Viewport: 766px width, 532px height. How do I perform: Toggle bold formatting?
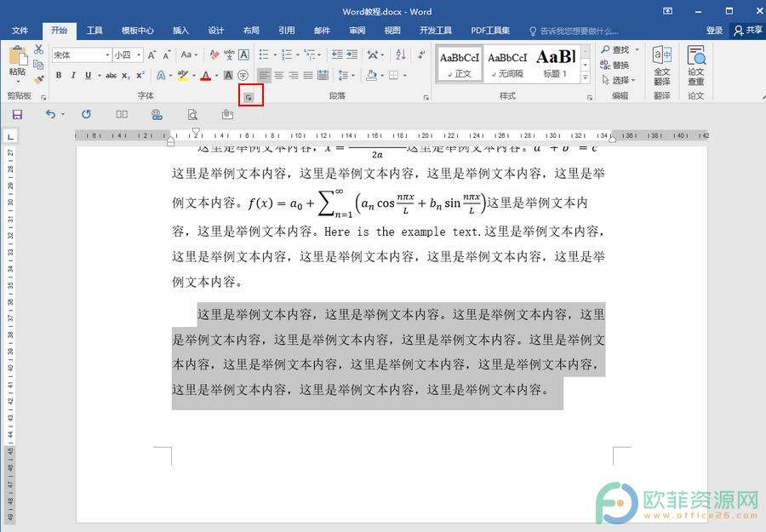[x=59, y=75]
